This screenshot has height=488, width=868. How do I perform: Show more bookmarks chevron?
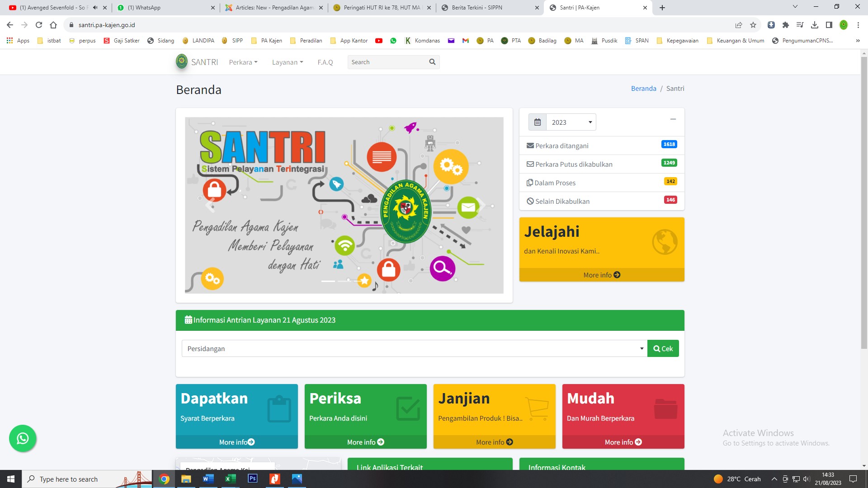point(858,41)
